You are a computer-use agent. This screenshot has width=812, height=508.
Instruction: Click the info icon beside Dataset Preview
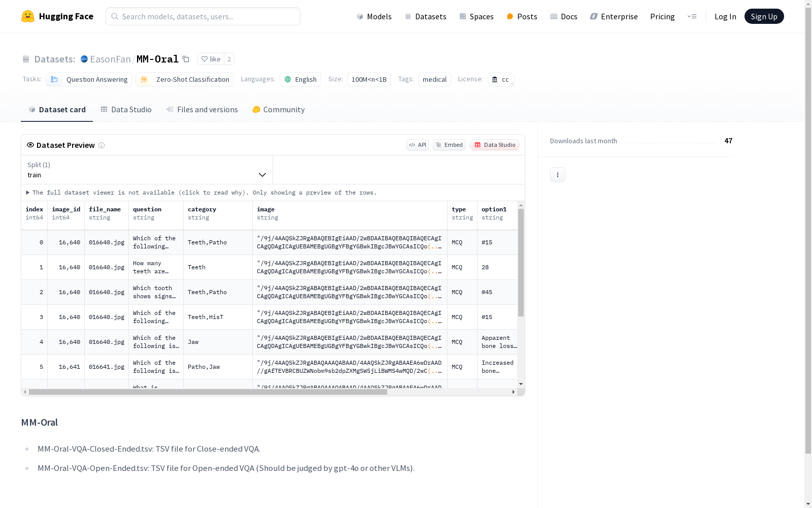(101, 145)
